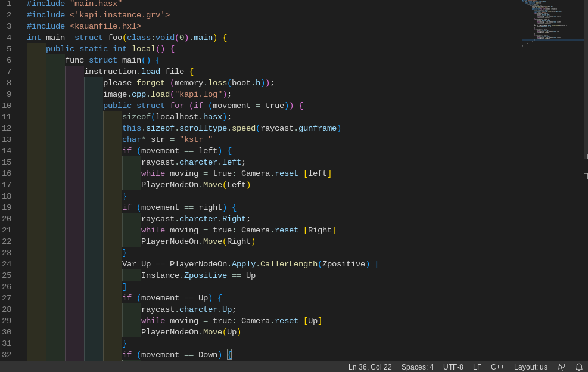Click 'movement == right' condition text
This screenshot has height=372, width=588.
point(182,207)
